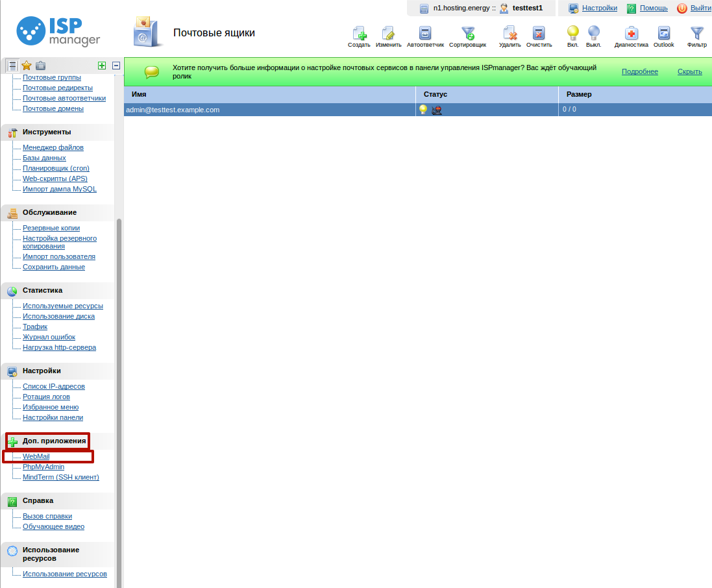The height and width of the screenshot is (588, 712).
Task: Open the Помощь link in top bar
Action: point(654,8)
